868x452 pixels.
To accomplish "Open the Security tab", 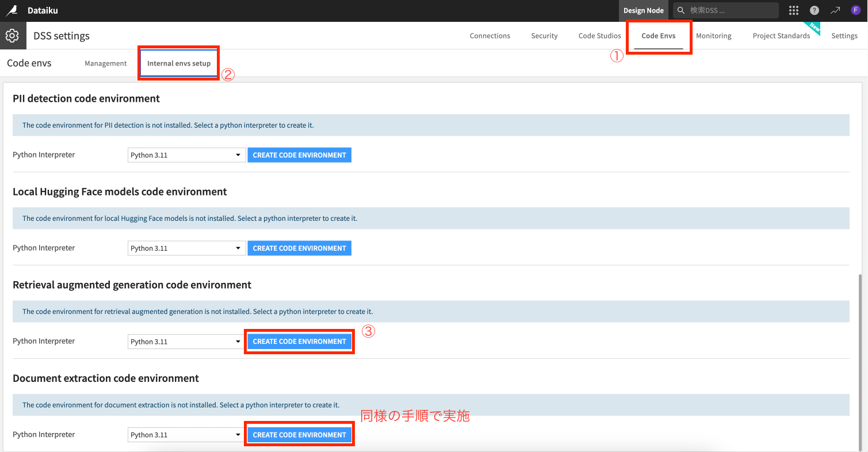I will (544, 36).
